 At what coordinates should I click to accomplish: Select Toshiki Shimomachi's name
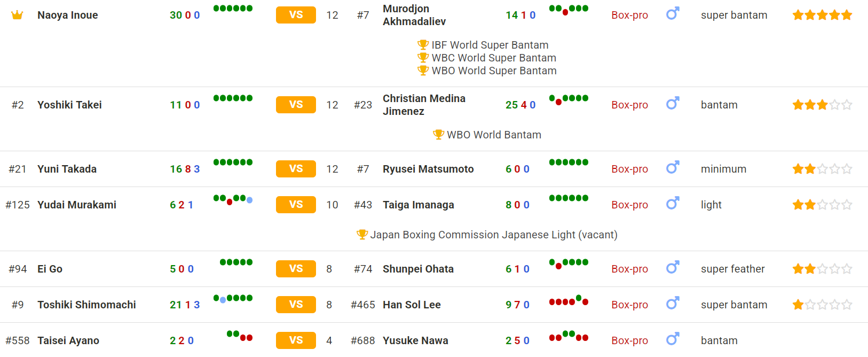point(86,305)
